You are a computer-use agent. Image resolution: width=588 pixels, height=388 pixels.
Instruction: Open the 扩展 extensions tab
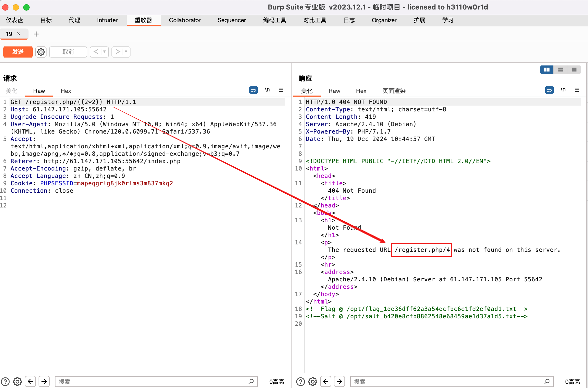tap(419, 20)
